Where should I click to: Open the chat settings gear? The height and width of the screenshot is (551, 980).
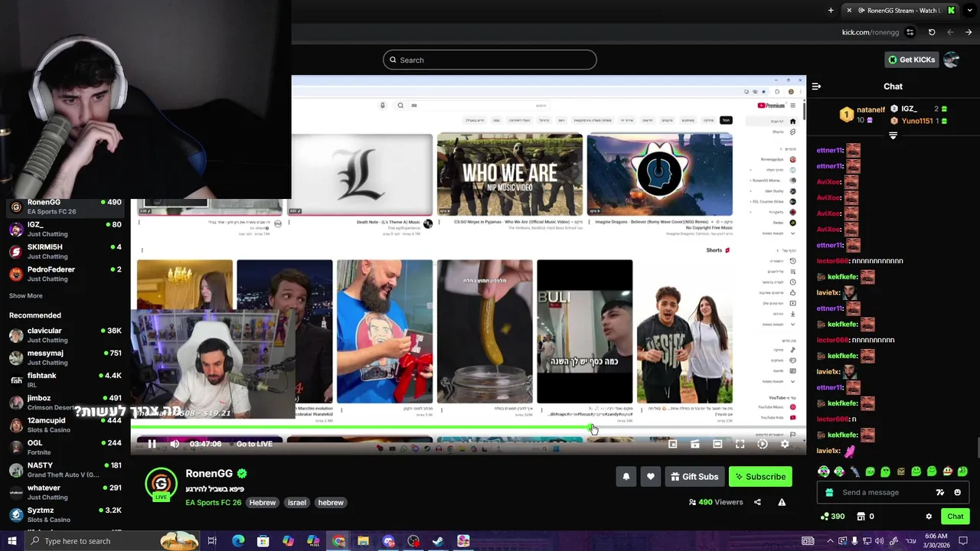click(x=929, y=517)
